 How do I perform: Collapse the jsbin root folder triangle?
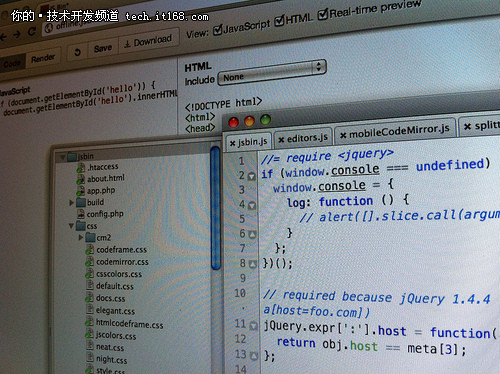pyautogui.click(x=62, y=157)
